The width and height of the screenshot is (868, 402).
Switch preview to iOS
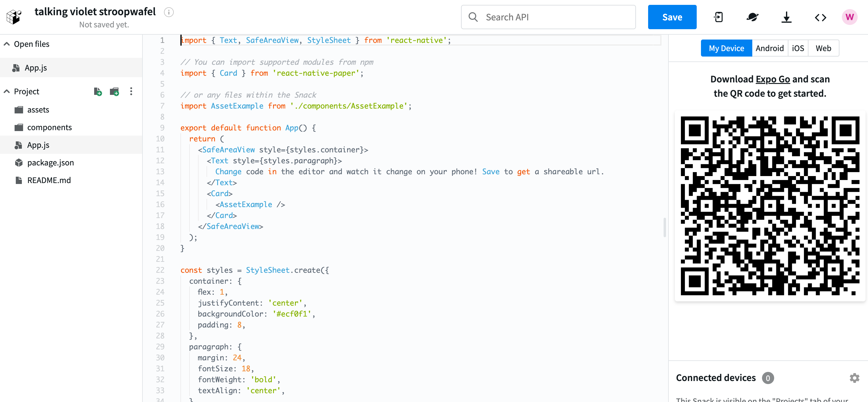pos(798,48)
